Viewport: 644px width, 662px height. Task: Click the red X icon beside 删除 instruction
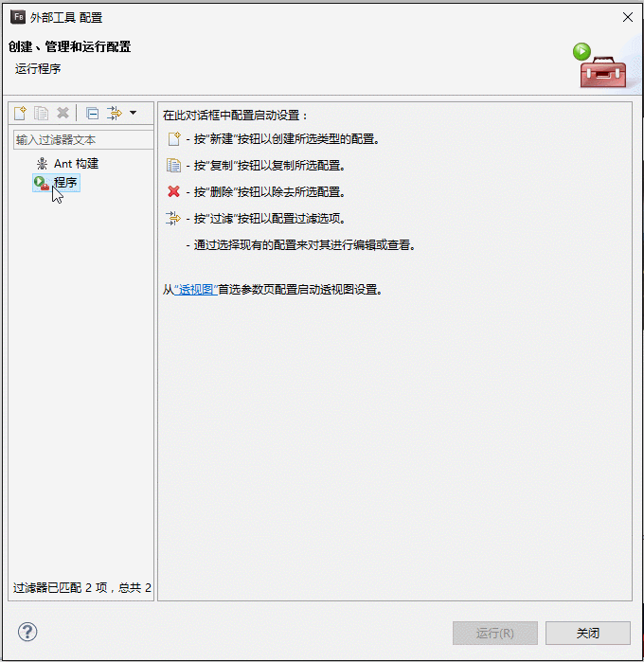click(x=173, y=191)
